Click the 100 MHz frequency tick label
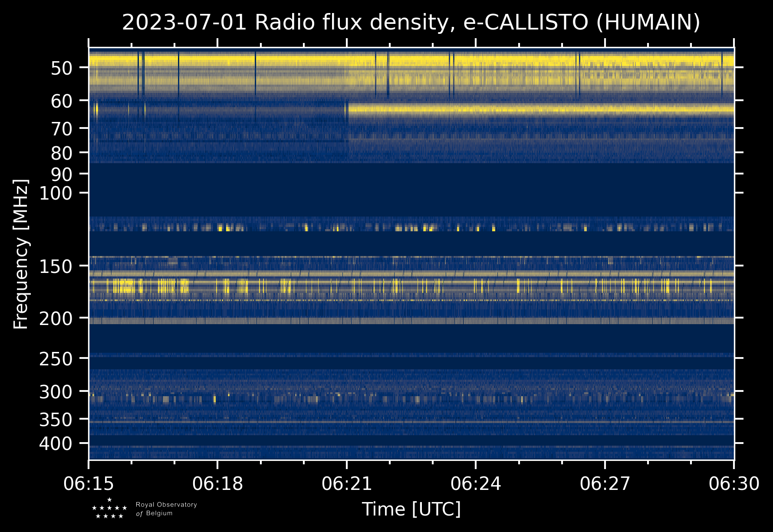 pyautogui.click(x=56, y=193)
